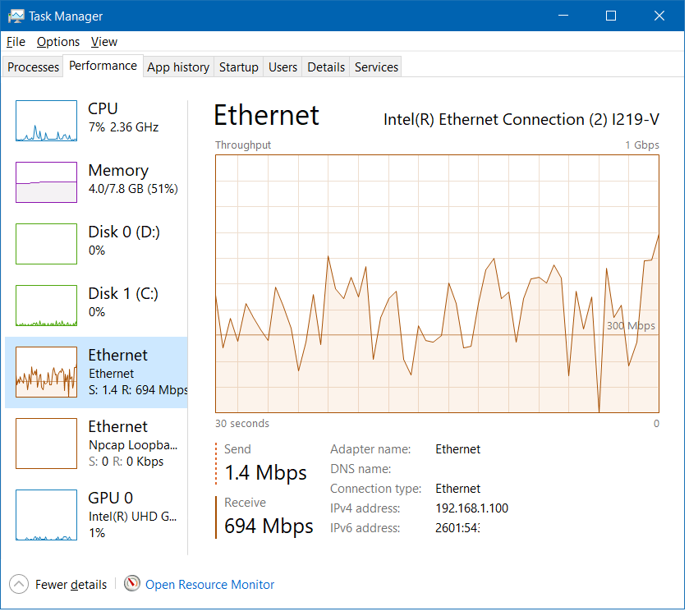
Task: Click the Intel(R) Ethernet Connection (2) I219-V text
Action: pyautogui.click(x=521, y=120)
